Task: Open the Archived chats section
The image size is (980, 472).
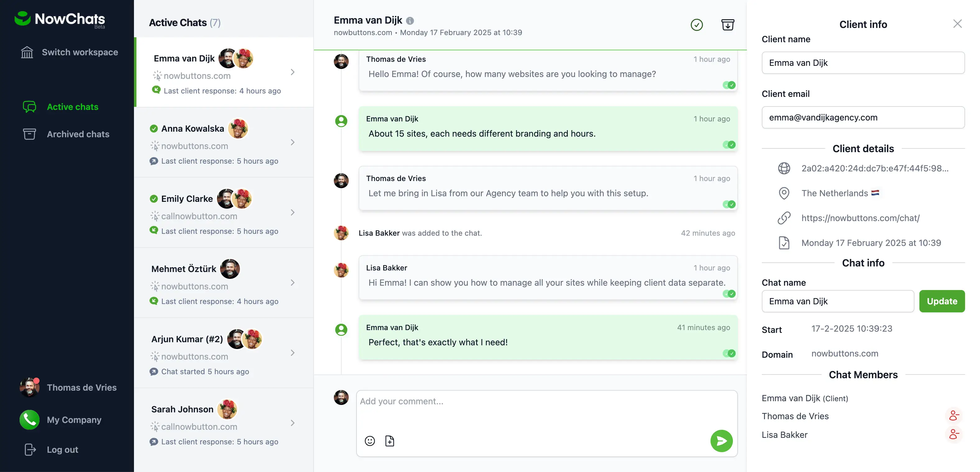Action: [x=78, y=134]
